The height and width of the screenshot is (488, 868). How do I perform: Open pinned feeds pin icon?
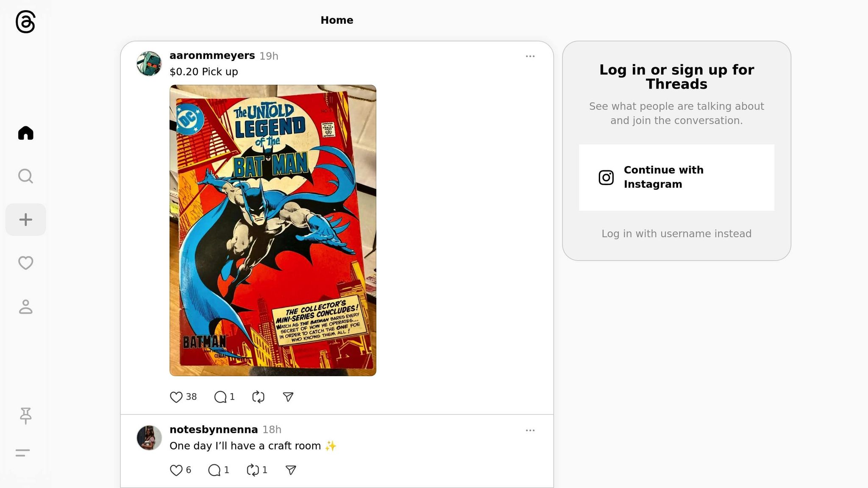pyautogui.click(x=25, y=416)
